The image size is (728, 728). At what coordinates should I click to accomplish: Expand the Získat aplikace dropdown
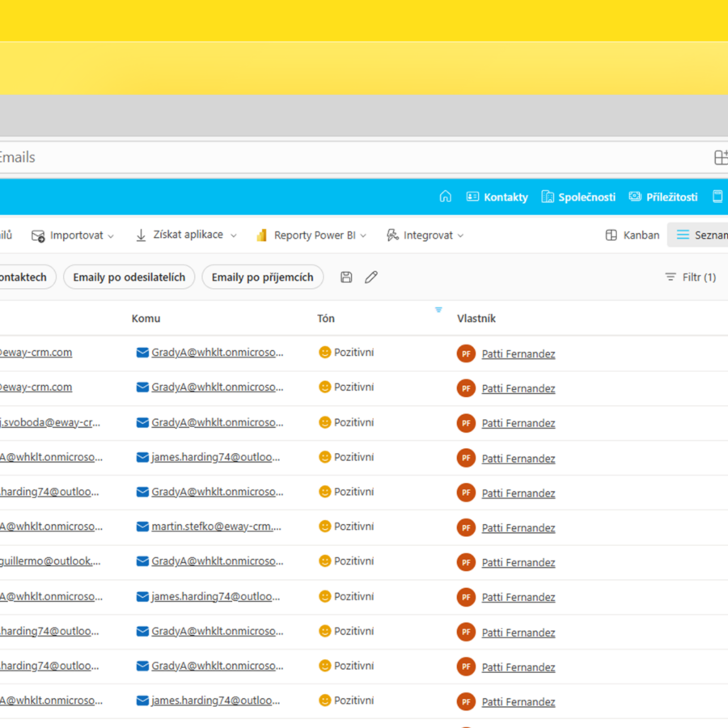point(185,235)
